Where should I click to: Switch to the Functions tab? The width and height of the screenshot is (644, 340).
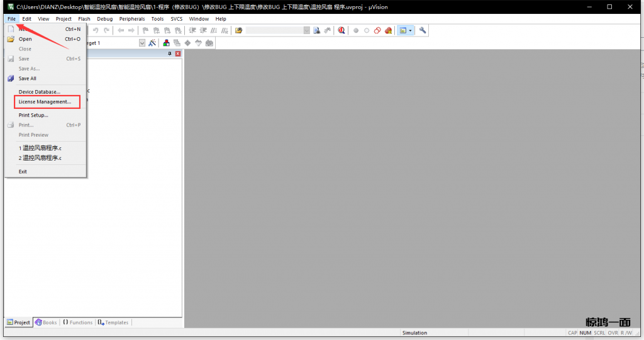[77, 322]
